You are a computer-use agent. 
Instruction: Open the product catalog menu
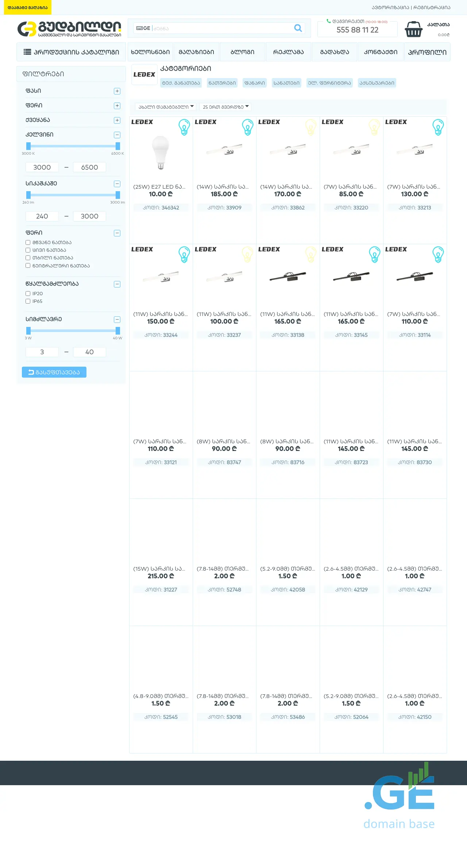pyautogui.click(x=71, y=52)
